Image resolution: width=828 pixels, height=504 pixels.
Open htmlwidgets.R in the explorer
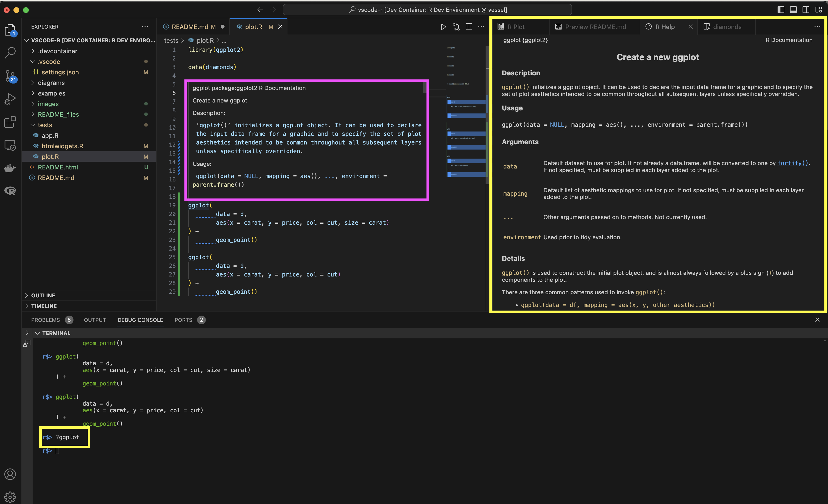point(62,146)
